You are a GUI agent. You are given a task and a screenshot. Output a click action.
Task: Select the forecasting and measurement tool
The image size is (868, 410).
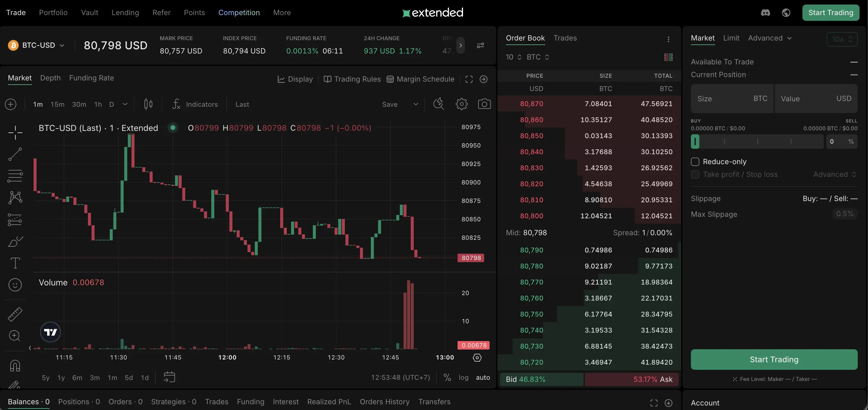15,220
